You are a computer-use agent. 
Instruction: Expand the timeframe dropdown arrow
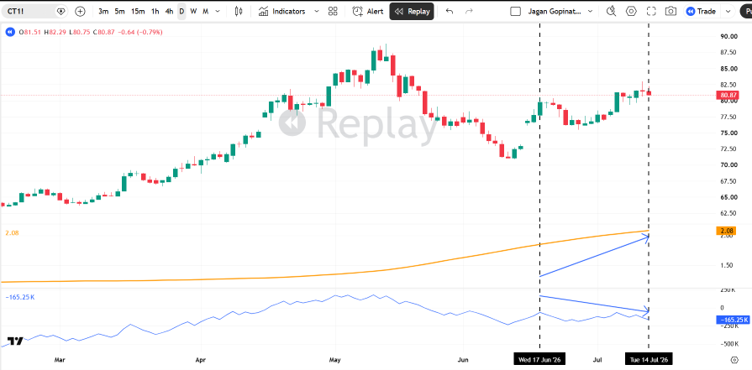point(219,12)
